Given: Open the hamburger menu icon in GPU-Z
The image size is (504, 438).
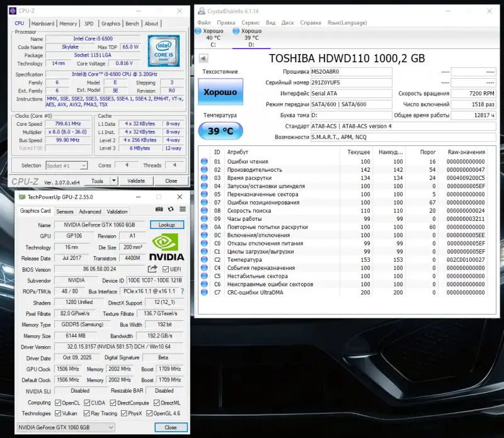Looking at the screenshot, I should [181, 209].
